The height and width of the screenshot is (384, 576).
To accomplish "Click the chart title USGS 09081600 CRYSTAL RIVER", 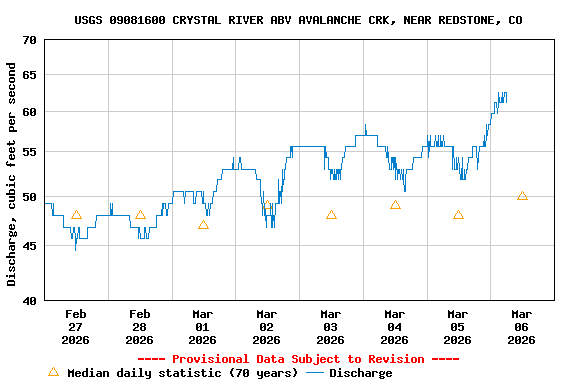I will click(x=298, y=20).
